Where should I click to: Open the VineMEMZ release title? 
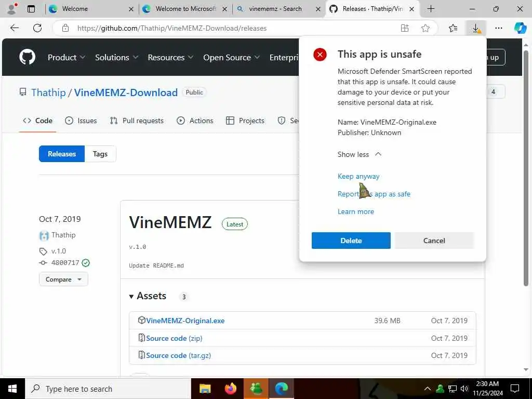coord(170,222)
